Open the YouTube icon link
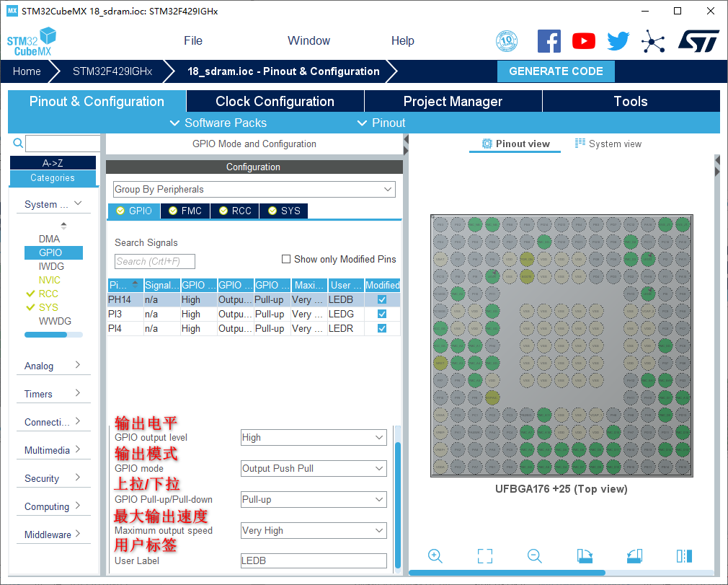The image size is (728, 585). click(583, 41)
